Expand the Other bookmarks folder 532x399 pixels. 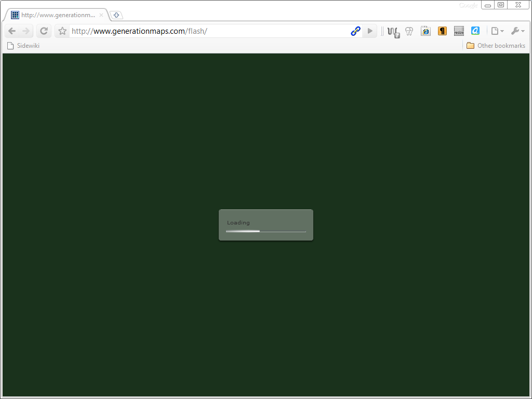496,46
